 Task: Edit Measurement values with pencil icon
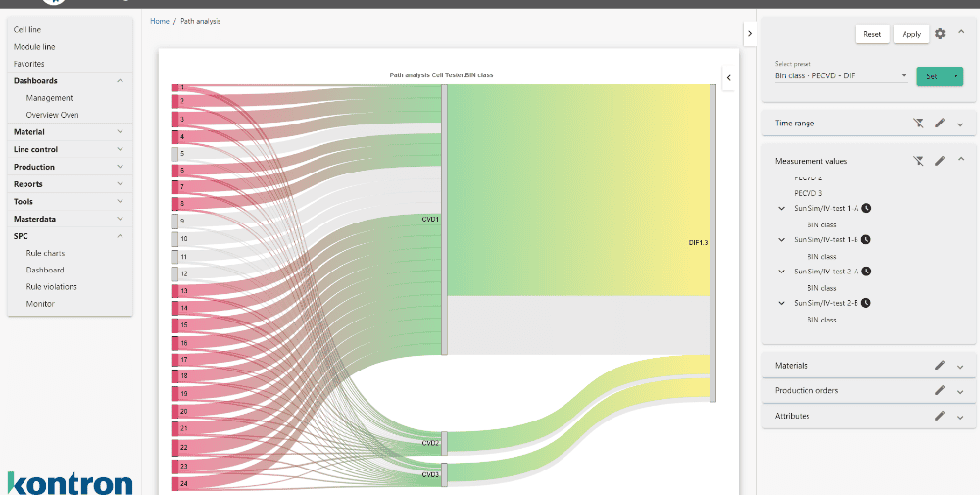click(940, 161)
